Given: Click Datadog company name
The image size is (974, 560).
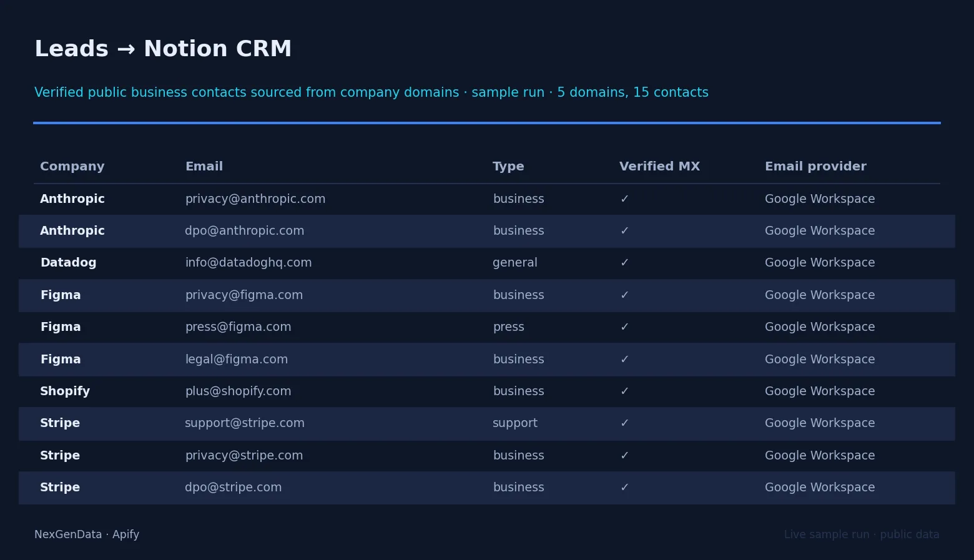Looking at the screenshot, I should 69,263.
